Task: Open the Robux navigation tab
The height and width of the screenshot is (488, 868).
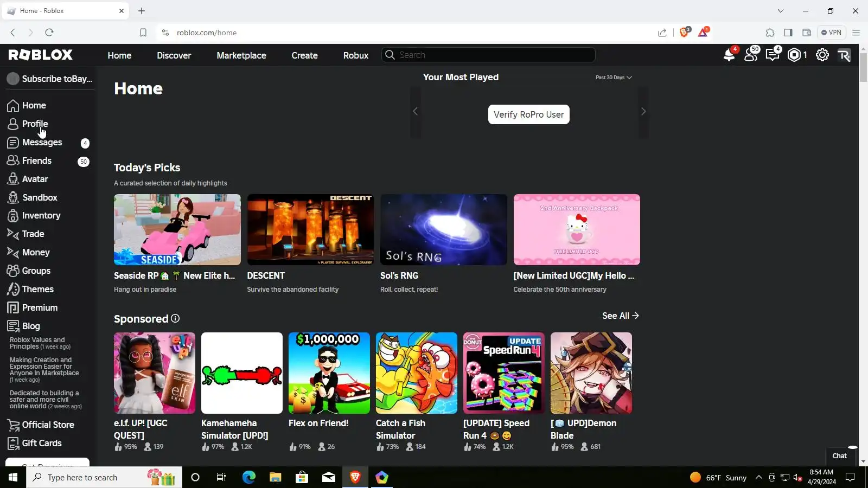Action: pos(356,55)
